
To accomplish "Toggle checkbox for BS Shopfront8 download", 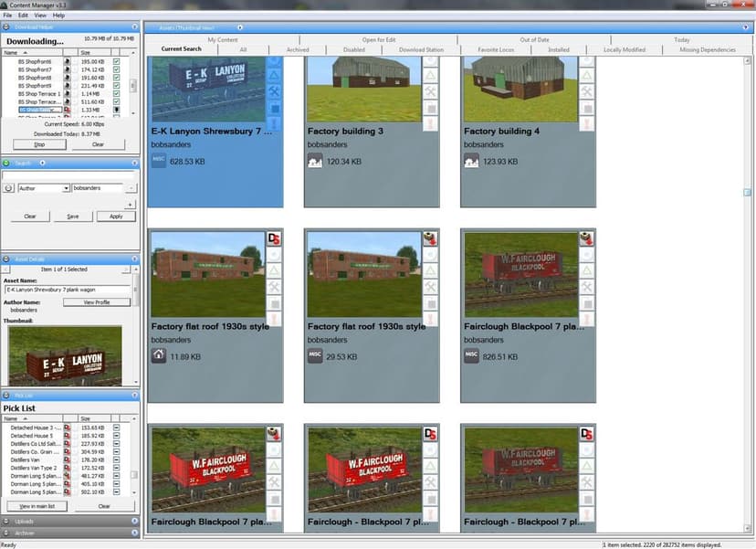I will tap(116, 77).
